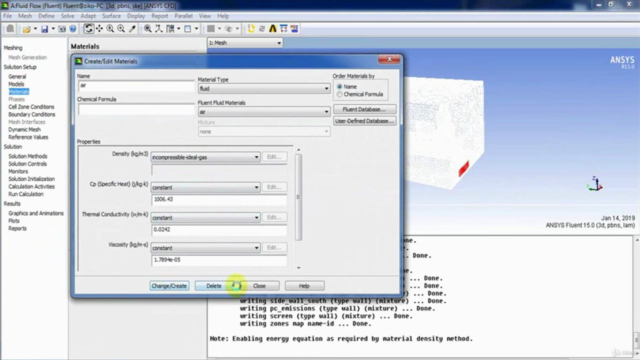Viewport: 640px width, 360px height.
Task: Open the Cp Specific Heat method dropdown
Action: pyautogui.click(x=205, y=187)
